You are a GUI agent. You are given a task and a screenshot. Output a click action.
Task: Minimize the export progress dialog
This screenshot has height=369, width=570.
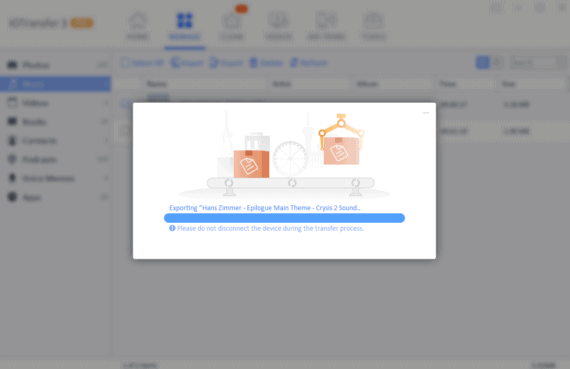tap(426, 113)
